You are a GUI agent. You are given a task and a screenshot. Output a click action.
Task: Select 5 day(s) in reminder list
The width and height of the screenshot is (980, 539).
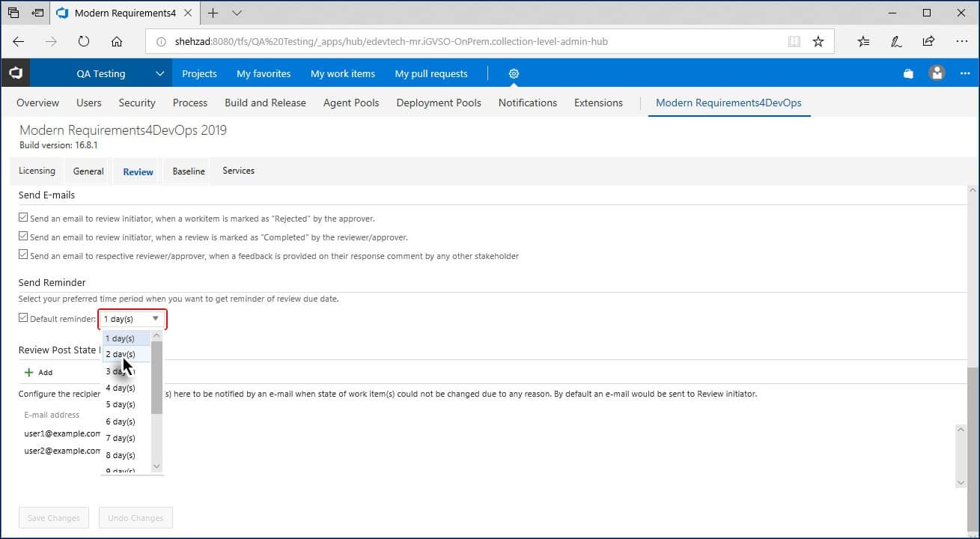(x=126, y=404)
